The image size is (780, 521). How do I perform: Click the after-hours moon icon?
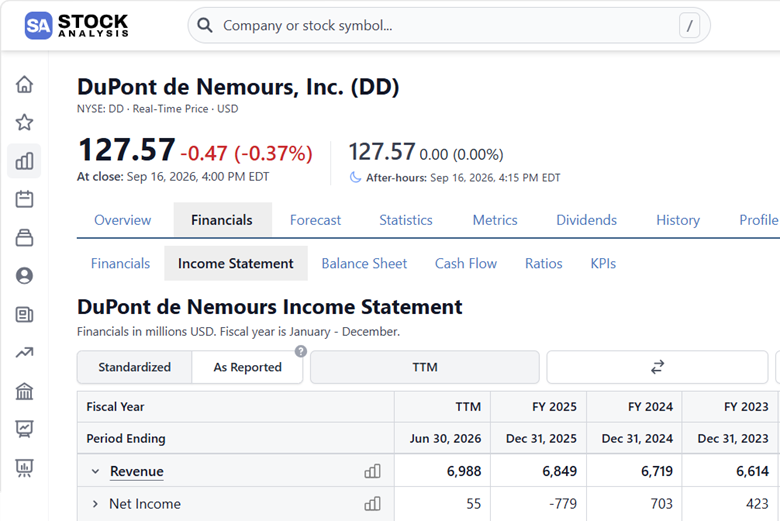coord(355,177)
